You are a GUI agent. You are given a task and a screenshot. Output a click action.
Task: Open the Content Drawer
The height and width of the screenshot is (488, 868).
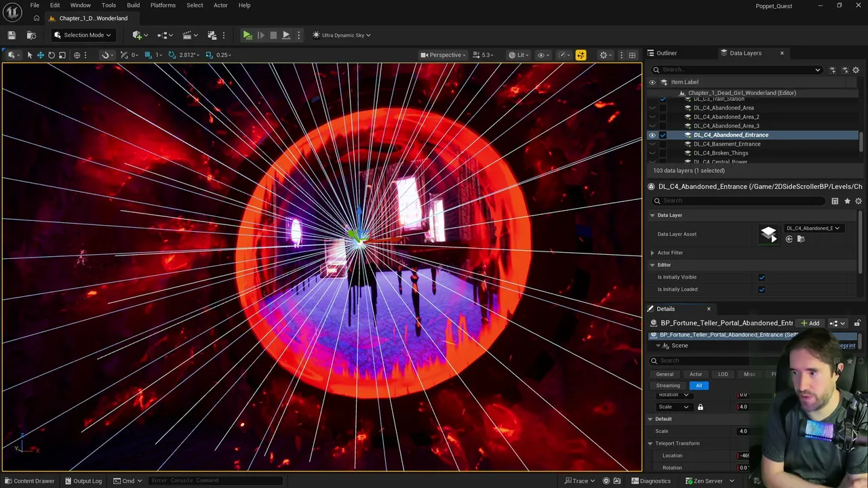28,481
